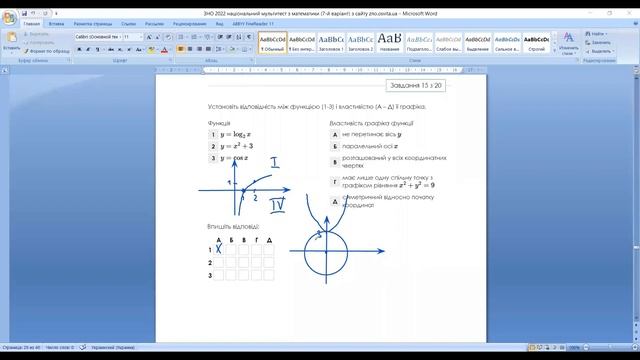Switch to the Рассылки (Mailings) tab
The width and height of the screenshot is (640, 360).
154,24
